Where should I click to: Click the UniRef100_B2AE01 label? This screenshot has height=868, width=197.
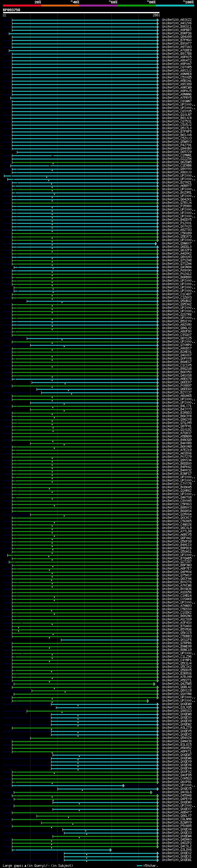point(177,352)
